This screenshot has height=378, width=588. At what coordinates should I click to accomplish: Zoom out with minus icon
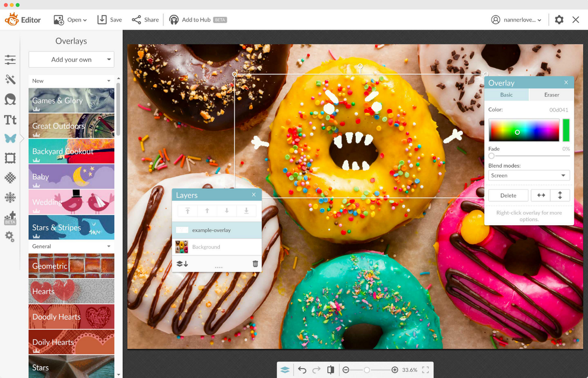[345, 370]
